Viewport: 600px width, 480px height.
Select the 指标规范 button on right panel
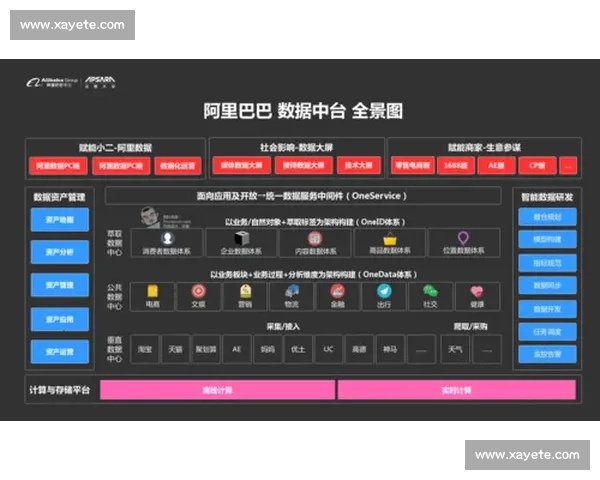pyautogui.click(x=547, y=263)
